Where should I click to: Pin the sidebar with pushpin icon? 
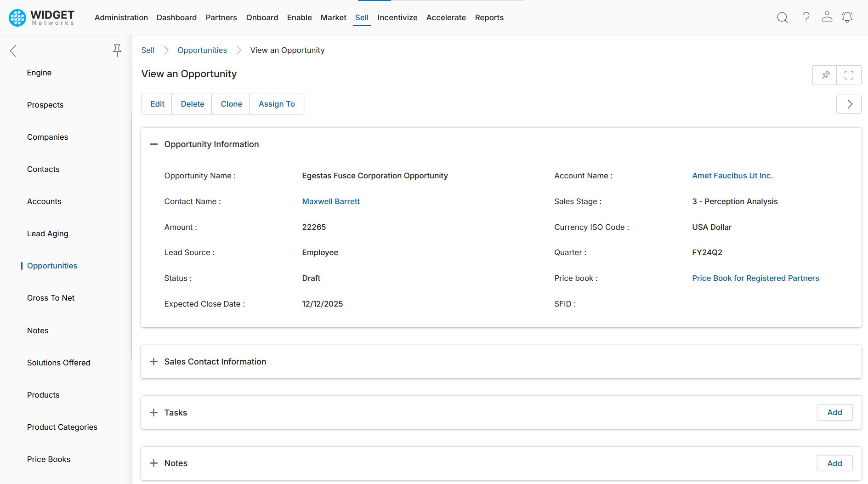pyautogui.click(x=117, y=50)
